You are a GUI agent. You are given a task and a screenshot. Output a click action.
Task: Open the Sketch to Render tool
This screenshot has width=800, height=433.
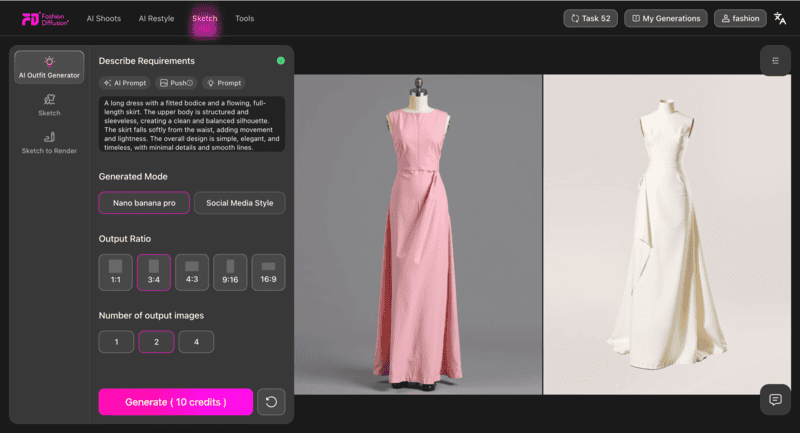pyautogui.click(x=49, y=143)
